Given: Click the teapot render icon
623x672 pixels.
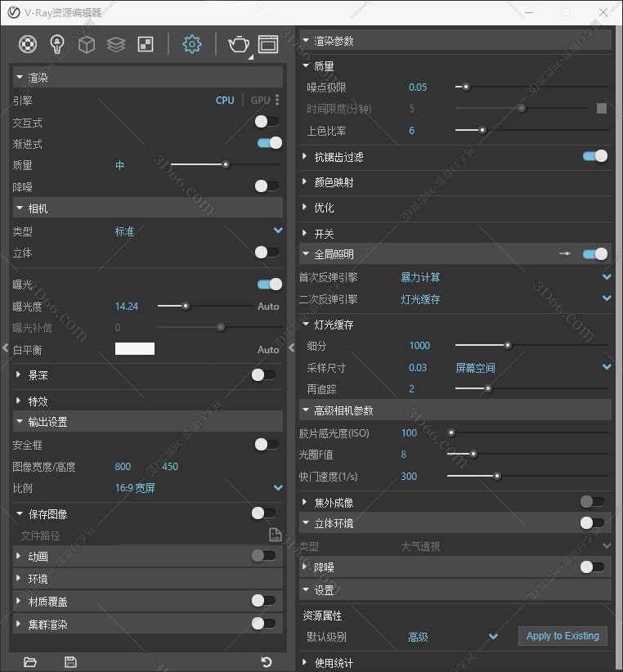Looking at the screenshot, I should (239, 44).
